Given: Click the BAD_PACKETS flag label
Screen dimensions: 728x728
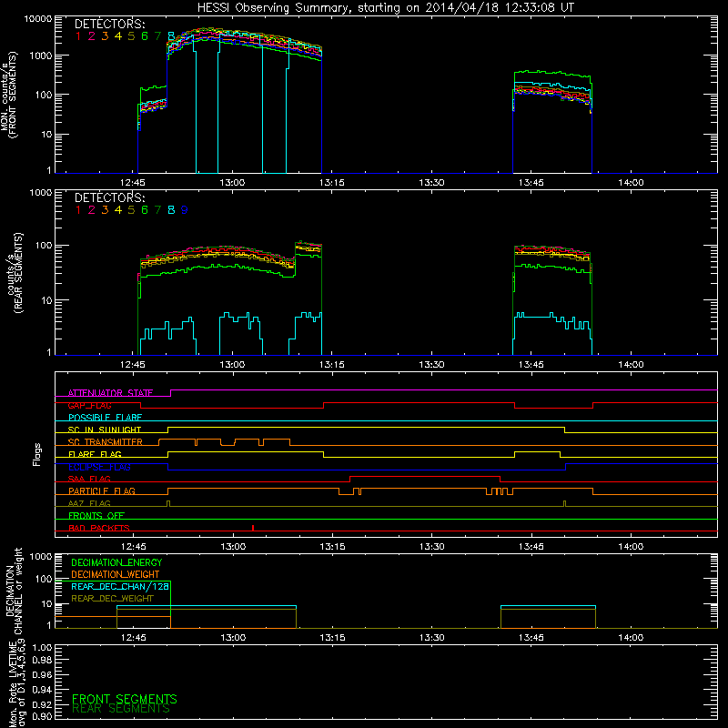Looking at the screenshot, I should (x=99, y=528).
